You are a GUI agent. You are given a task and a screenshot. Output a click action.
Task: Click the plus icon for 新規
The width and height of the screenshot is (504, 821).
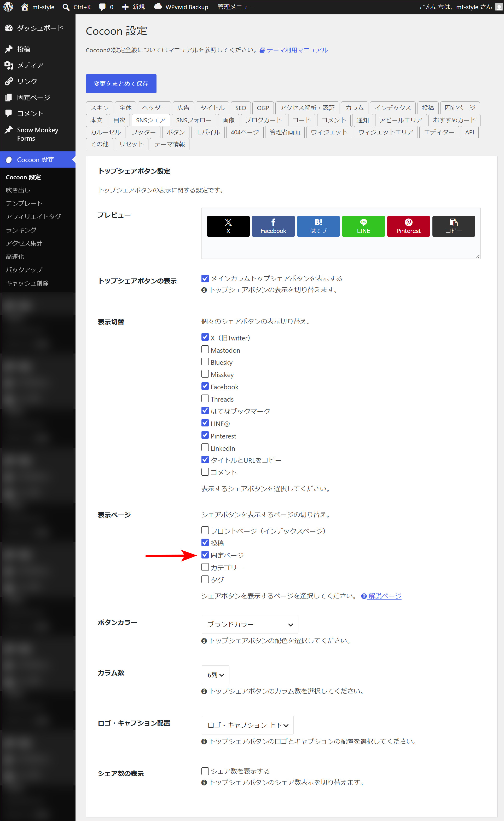[125, 7]
